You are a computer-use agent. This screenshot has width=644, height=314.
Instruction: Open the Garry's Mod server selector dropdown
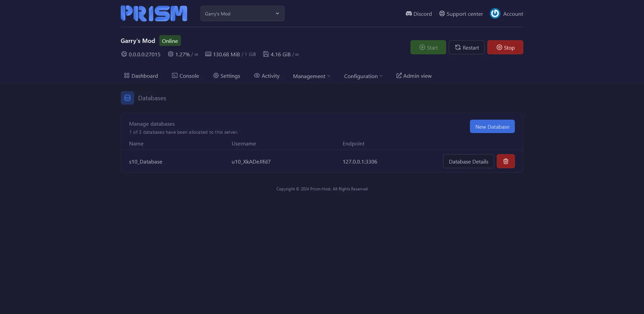coord(242,13)
